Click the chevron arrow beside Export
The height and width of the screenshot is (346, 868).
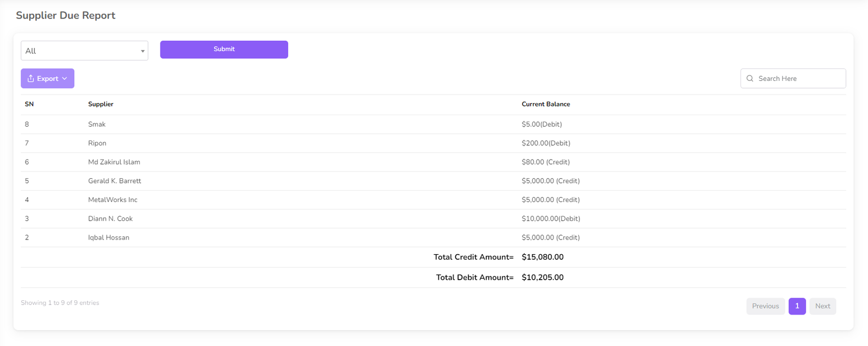pos(65,79)
